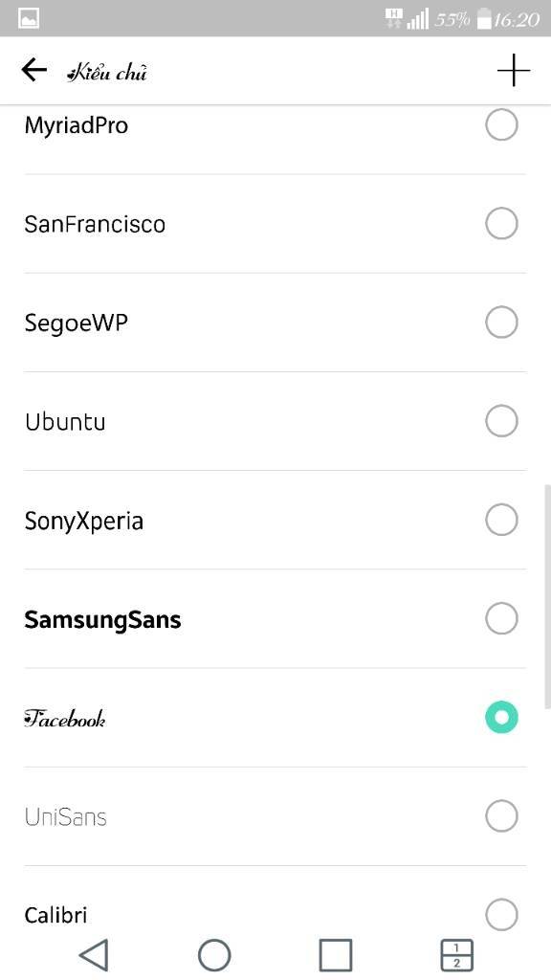Tap the Calibri font entry
This screenshot has width=551, height=980.
click(275, 915)
